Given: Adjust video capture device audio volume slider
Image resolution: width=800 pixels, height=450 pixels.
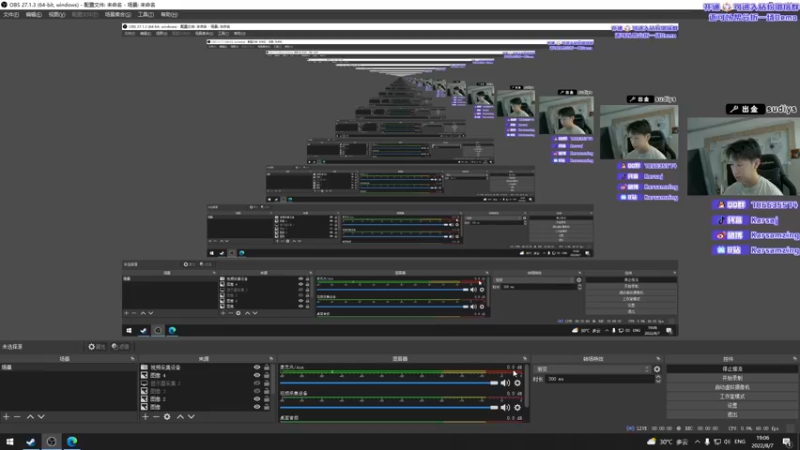Looking at the screenshot, I should click(389, 408).
